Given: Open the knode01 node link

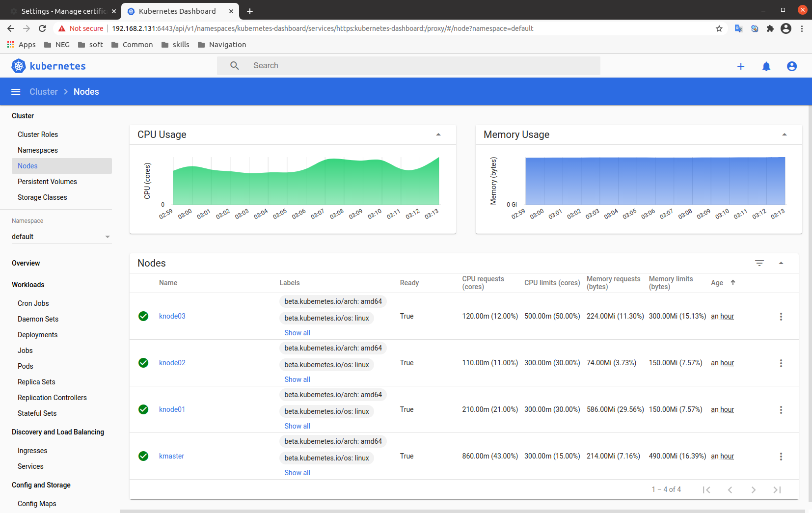Looking at the screenshot, I should click(x=172, y=409).
